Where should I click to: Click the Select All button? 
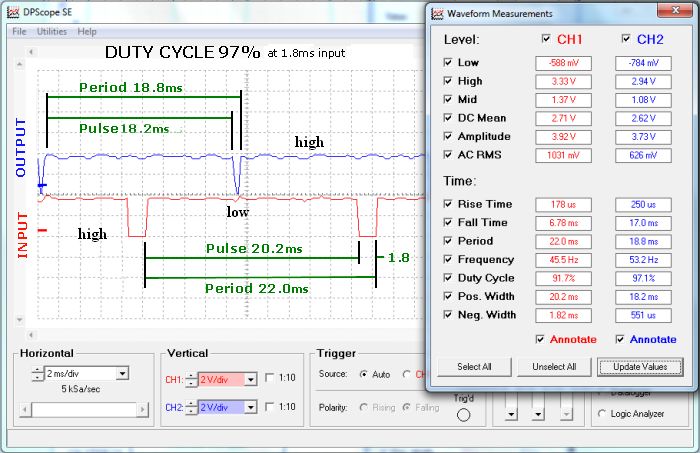point(474,367)
